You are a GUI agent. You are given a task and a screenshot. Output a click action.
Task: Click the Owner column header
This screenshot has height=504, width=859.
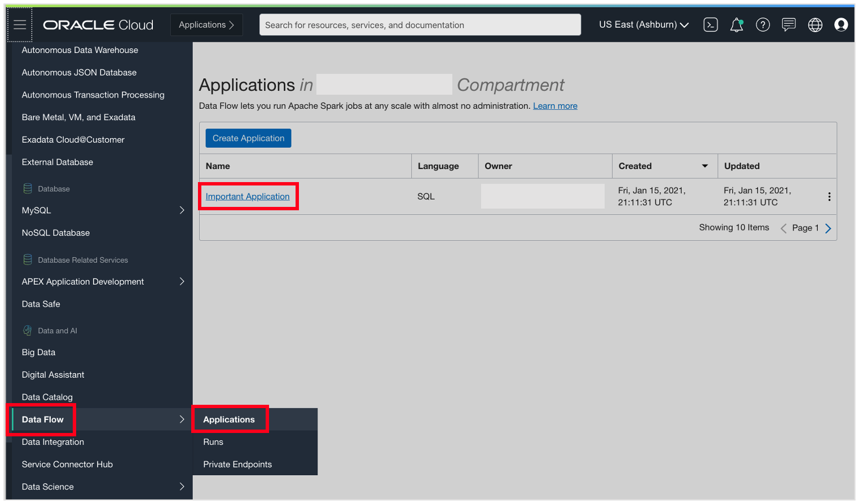[499, 166]
